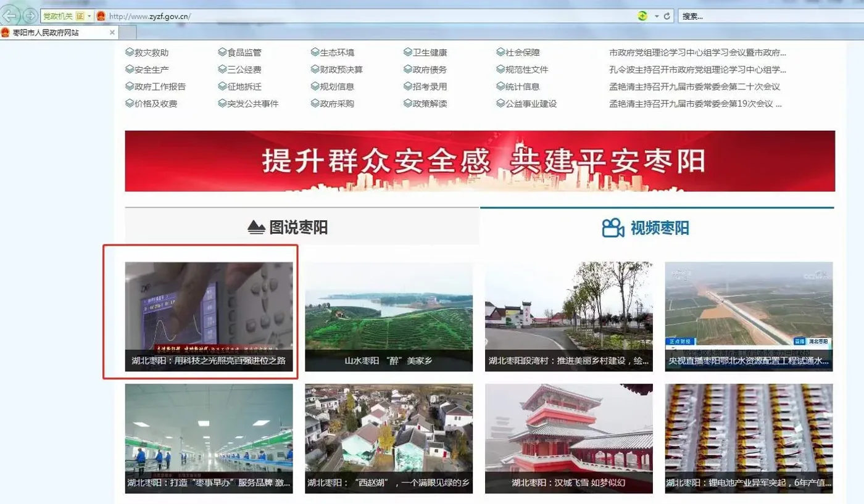Switch to the 图说枣阳 tab

(x=302, y=226)
